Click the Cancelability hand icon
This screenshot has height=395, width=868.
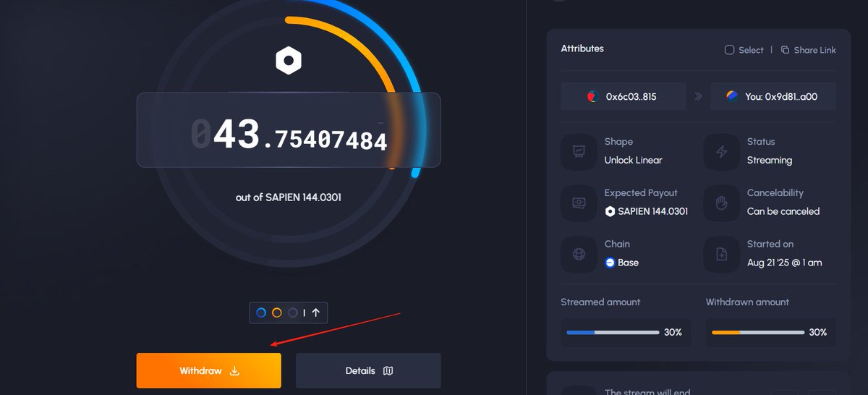[722, 203]
